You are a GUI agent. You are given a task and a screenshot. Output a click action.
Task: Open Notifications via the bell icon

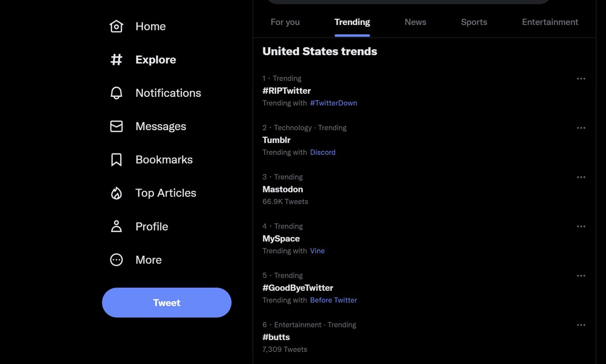pos(116,93)
